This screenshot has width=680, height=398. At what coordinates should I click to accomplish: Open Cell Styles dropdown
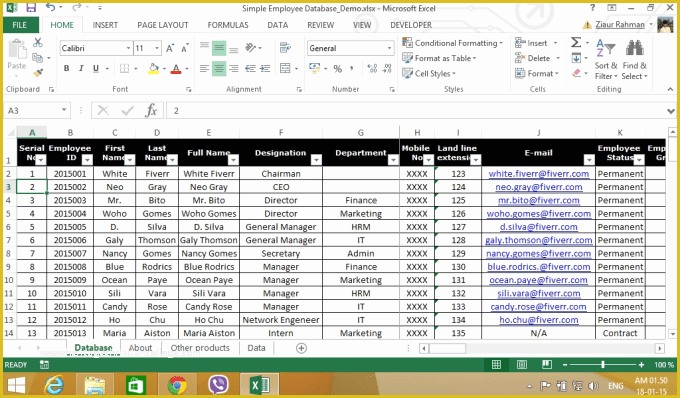click(x=429, y=73)
